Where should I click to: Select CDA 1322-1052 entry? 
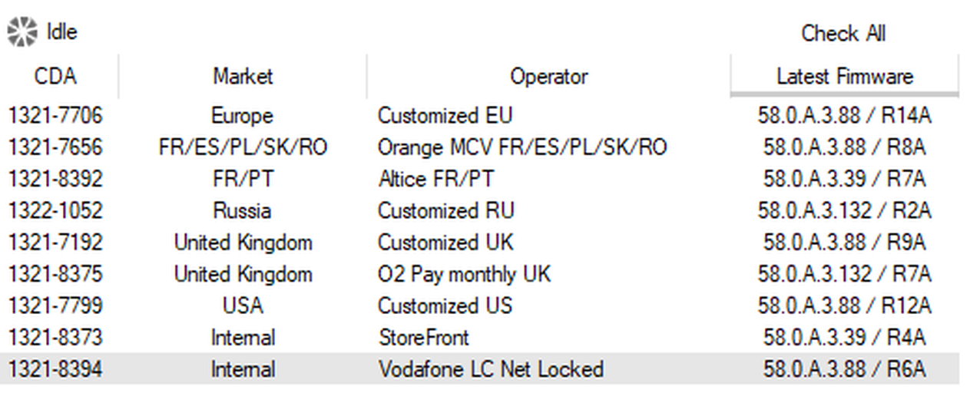coord(55,210)
